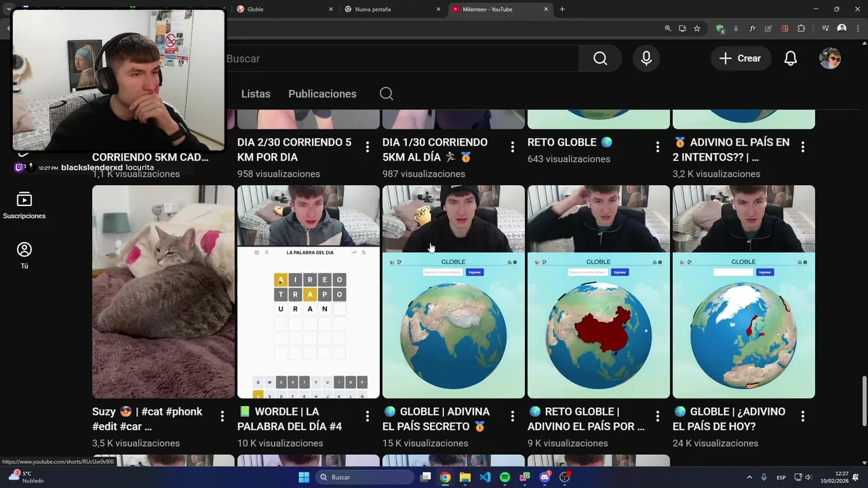Open the Windows Start menu
Image resolution: width=868 pixels, height=488 pixels.
(304, 477)
